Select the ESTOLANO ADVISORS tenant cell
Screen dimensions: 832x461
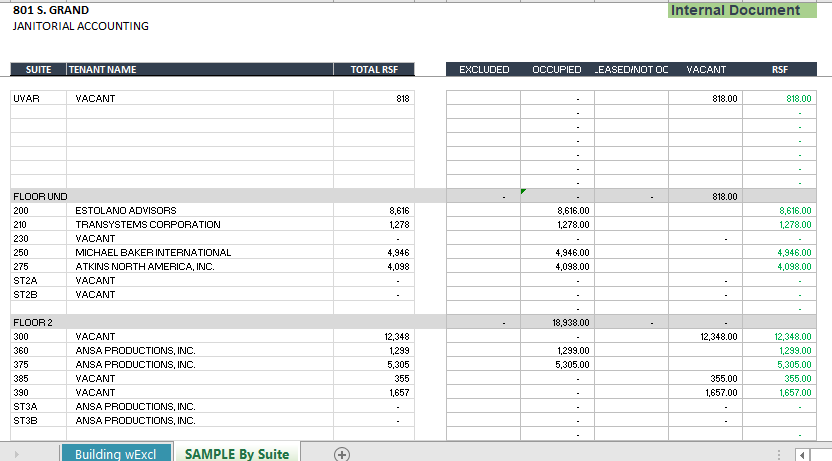[x=200, y=211]
